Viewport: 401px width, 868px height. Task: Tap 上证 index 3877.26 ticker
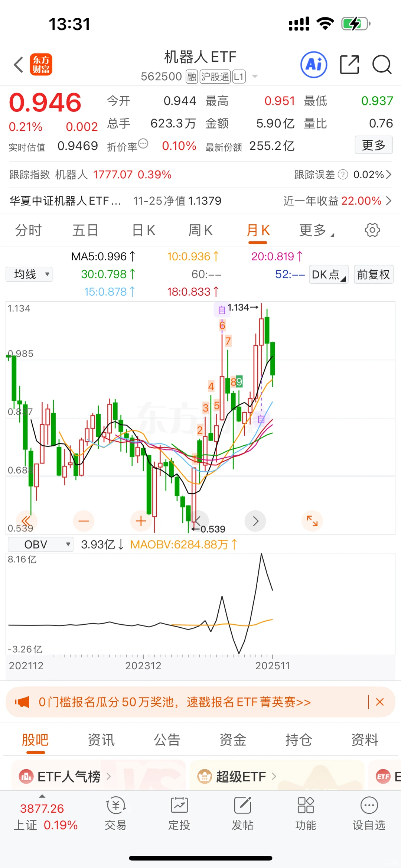point(45,817)
